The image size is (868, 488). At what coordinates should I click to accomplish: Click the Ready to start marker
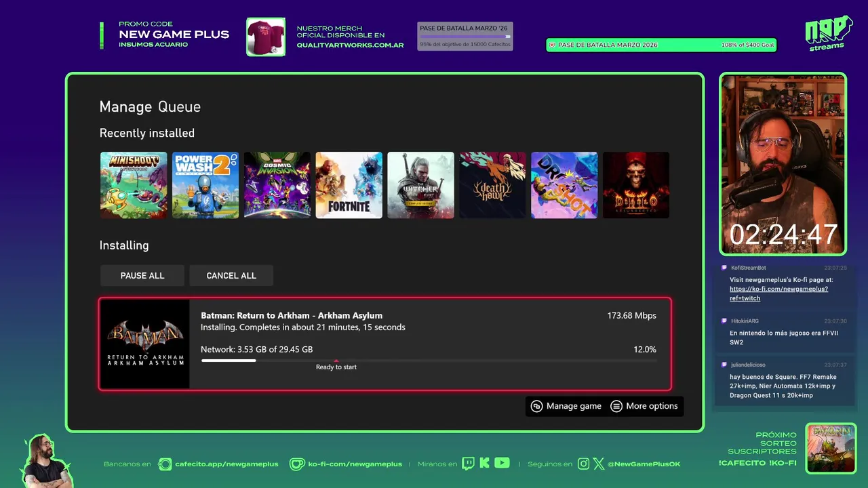point(336,366)
